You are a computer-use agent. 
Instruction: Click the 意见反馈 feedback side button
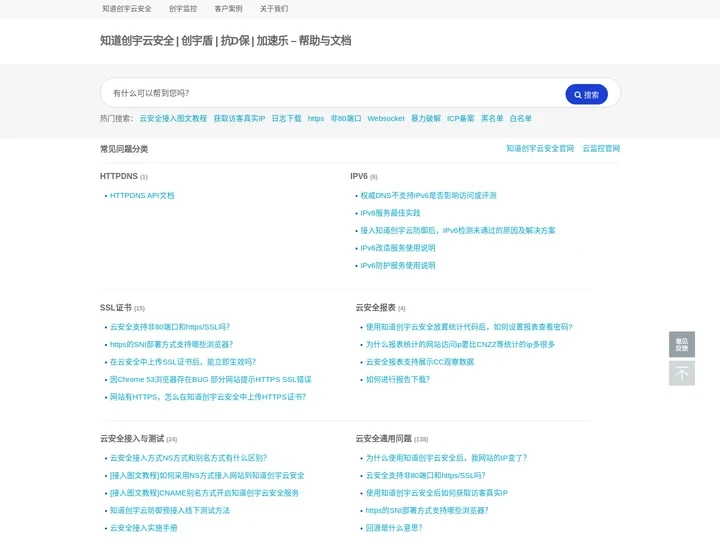point(682,344)
